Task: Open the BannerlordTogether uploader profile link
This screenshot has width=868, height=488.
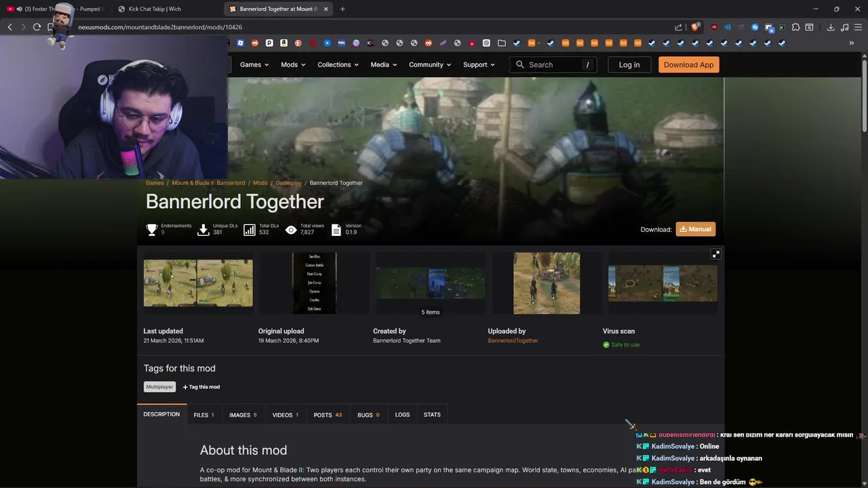Action: coord(513,341)
